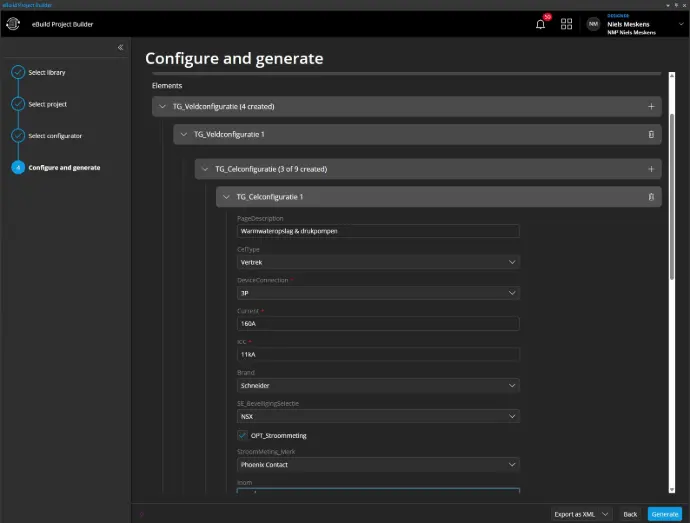The width and height of the screenshot is (690, 523).
Task: Click the Niels Meskens user name
Action: coord(628,24)
